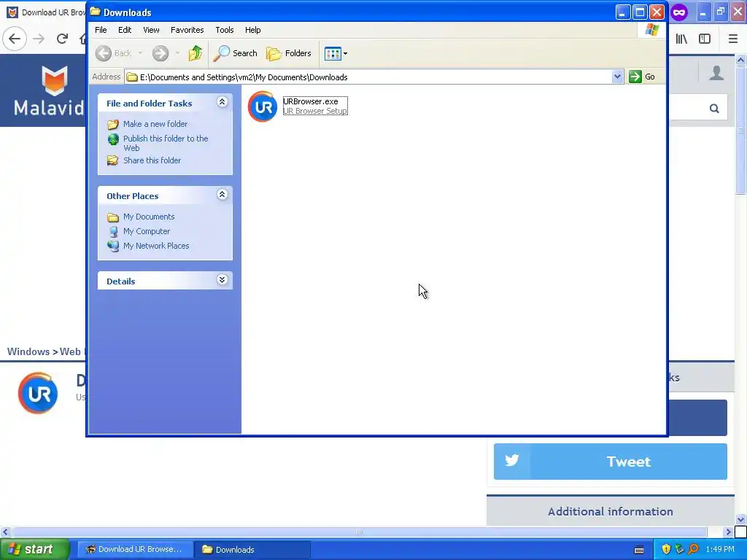The image size is (747, 560).
Task: Click the My Network Places icon
Action: tap(113, 246)
